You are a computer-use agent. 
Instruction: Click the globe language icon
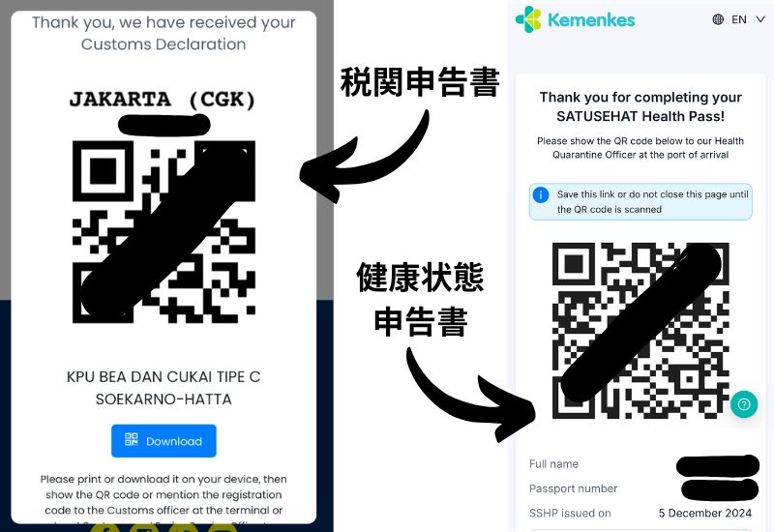718,19
